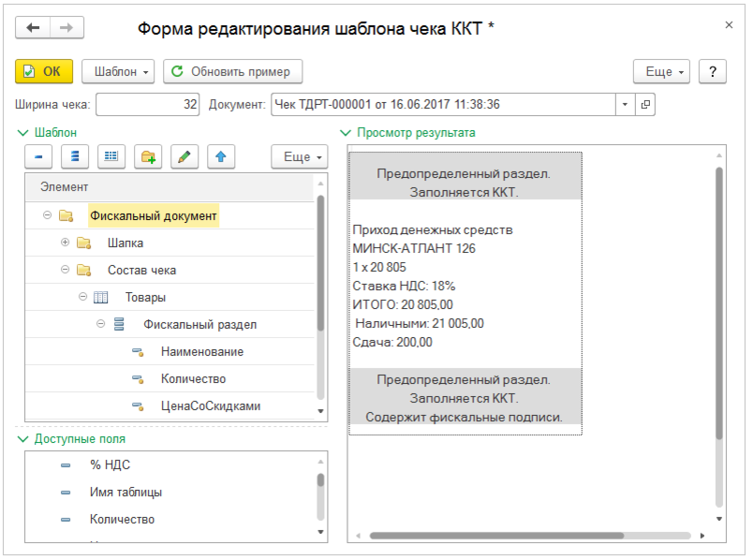Add a group with the folder plus icon
This screenshot has height=560, width=753.
[x=148, y=156]
